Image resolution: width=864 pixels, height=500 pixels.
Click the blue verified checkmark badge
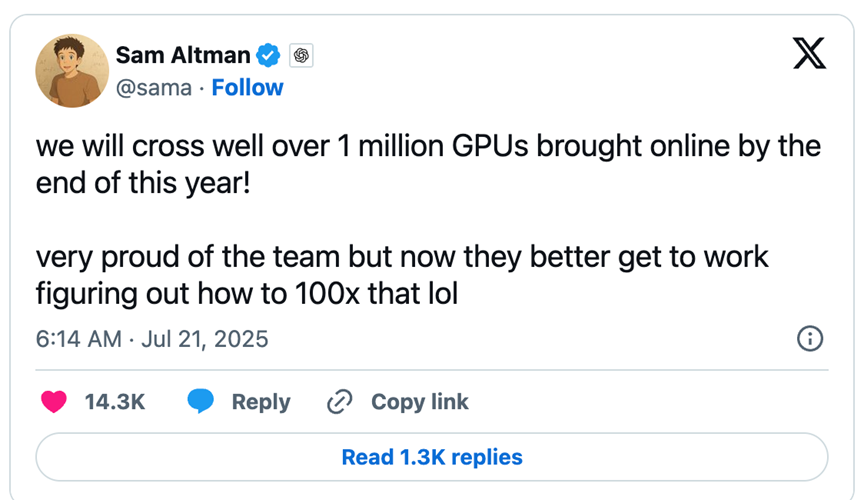click(x=269, y=55)
